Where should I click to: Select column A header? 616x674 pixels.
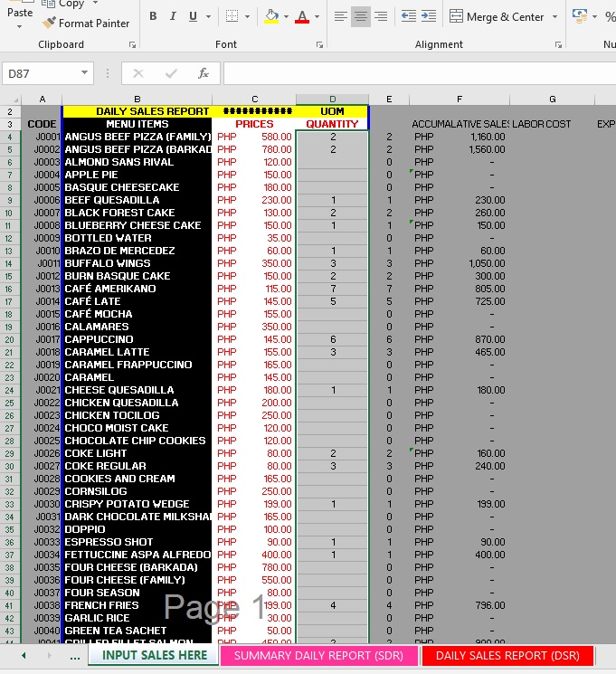click(43, 100)
